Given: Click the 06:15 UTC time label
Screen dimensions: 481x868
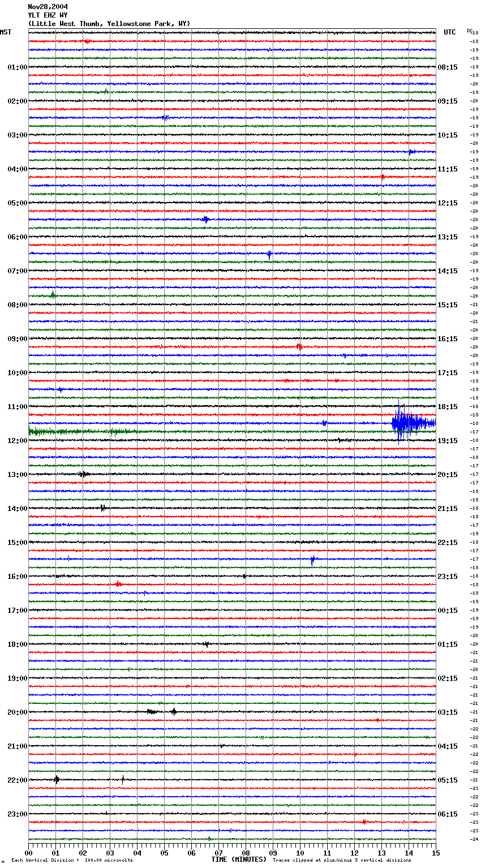Looking at the screenshot, I should click(x=448, y=814).
